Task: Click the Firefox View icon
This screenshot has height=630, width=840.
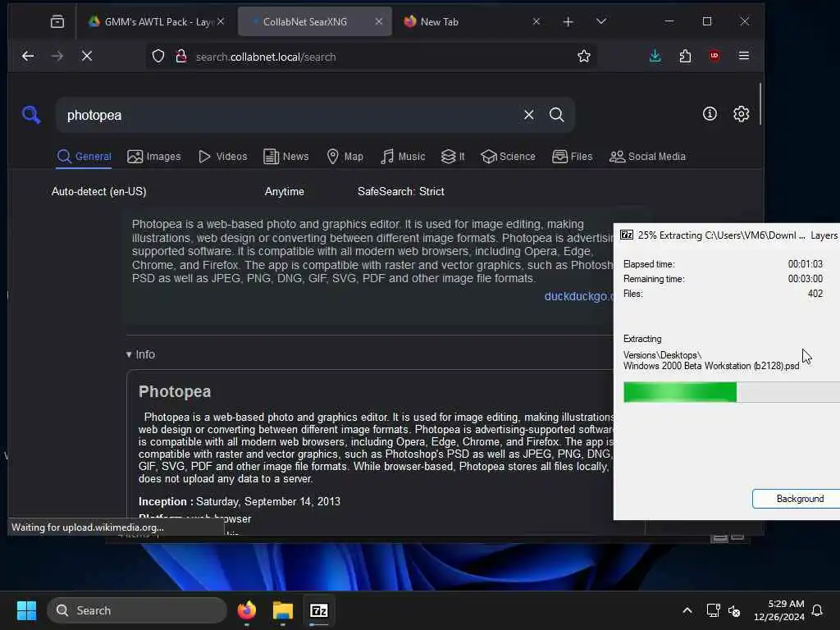Action: 57,21
